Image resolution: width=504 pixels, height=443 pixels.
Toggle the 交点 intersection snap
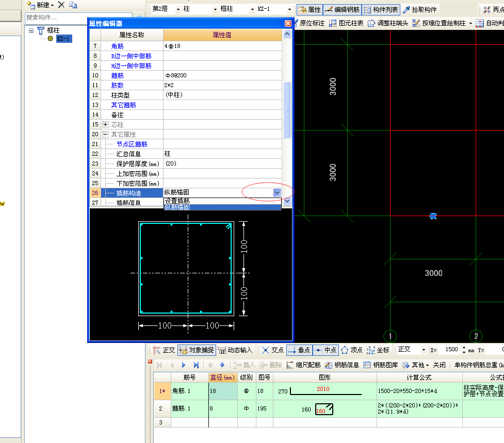[273, 350]
